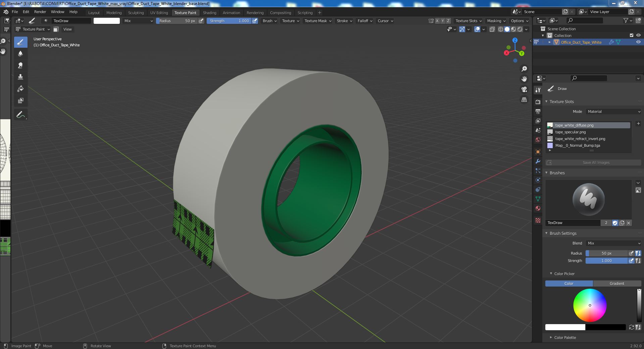644x349 pixels.
Task: Toggle Strength pressure sensitivity in header
Action: pos(255,21)
